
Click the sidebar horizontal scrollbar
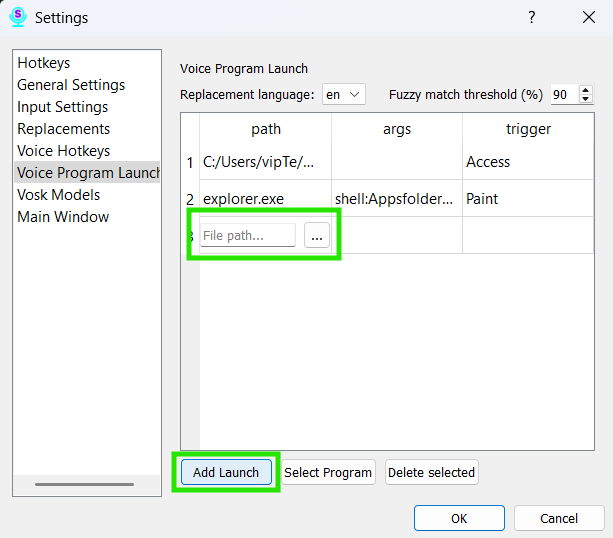(84, 484)
